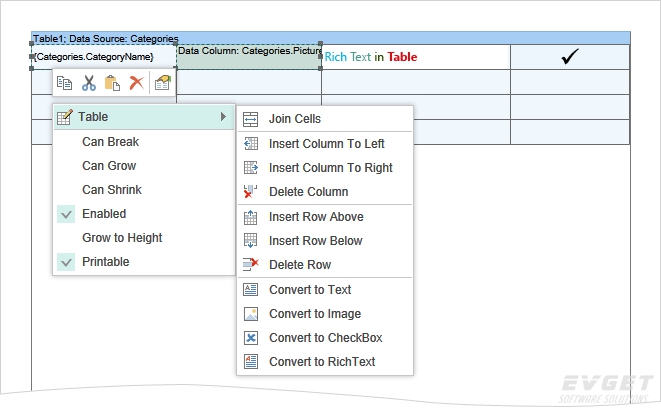Screen dimensions: 661x409
Task: Choose Join Cells from submenu
Action: (x=325, y=119)
